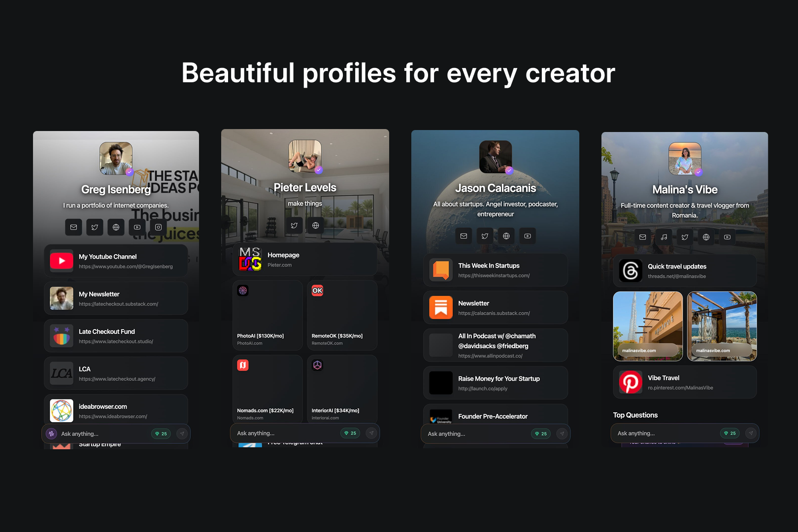
Task: Open the Quick travel updates Threads card
Action: [685, 270]
